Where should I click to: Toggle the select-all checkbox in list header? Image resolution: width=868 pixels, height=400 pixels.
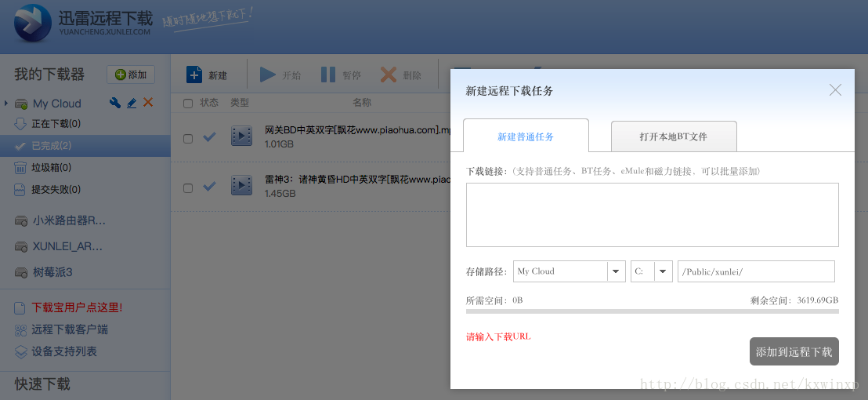(x=188, y=103)
